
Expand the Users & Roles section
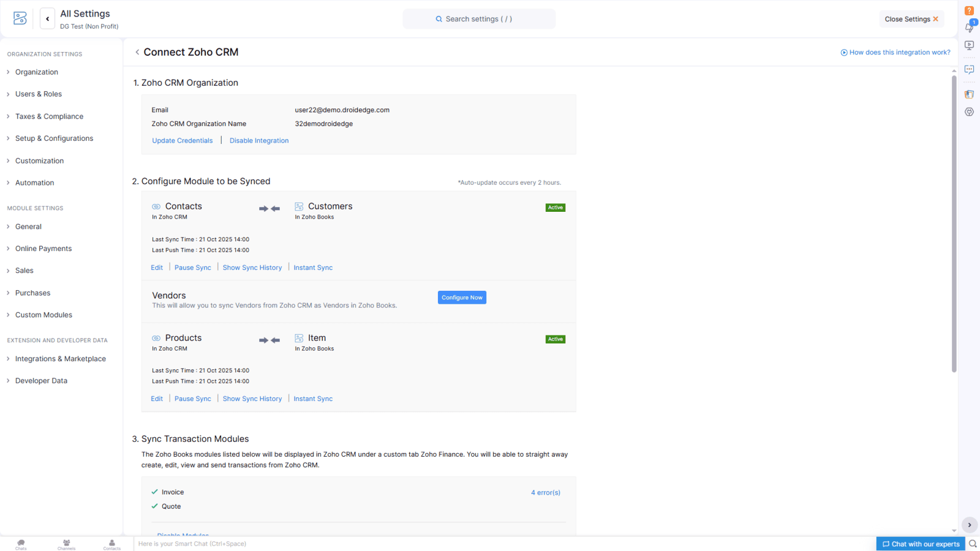coord(39,94)
